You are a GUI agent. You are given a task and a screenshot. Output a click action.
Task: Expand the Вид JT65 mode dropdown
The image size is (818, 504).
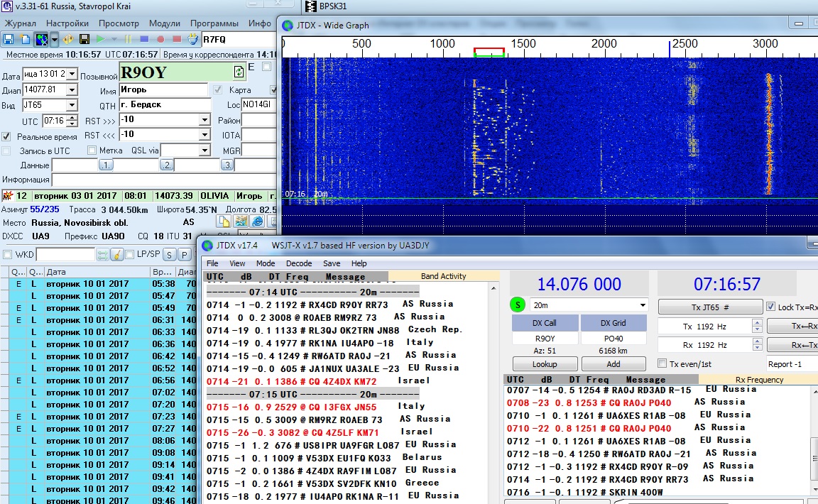[x=71, y=105]
